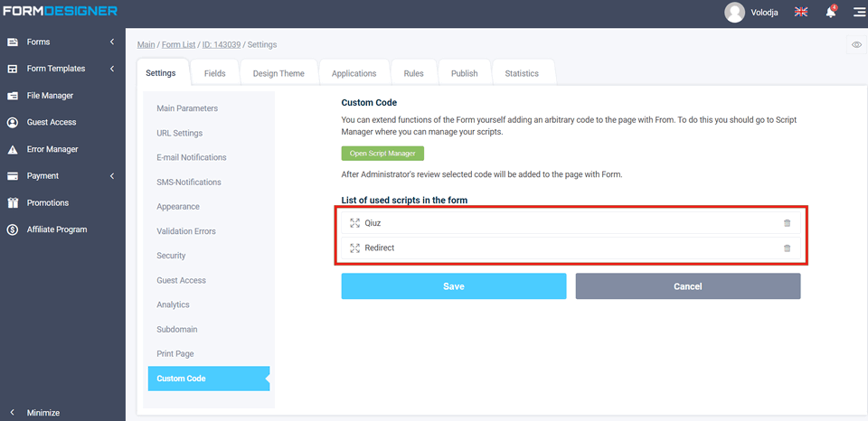The height and width of the screenshot is (421, 868).
Task: Open the notifications bell
Action: click(x=830, y=12)
